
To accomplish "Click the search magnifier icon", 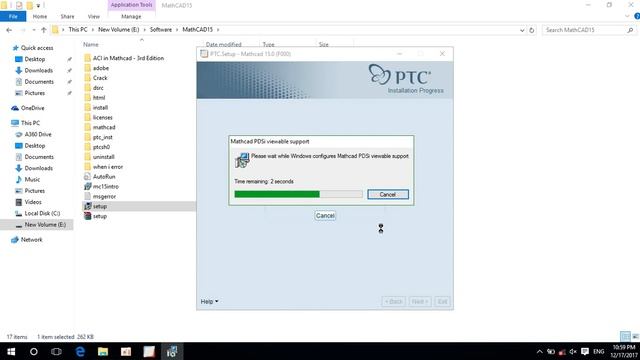I will click(x=630, y=30).
